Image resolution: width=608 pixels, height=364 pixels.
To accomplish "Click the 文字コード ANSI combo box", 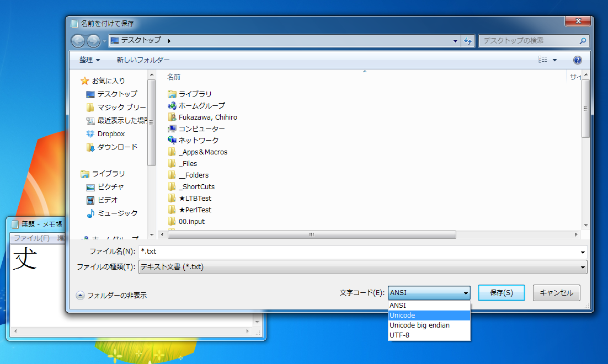I will tap(429, 293).
